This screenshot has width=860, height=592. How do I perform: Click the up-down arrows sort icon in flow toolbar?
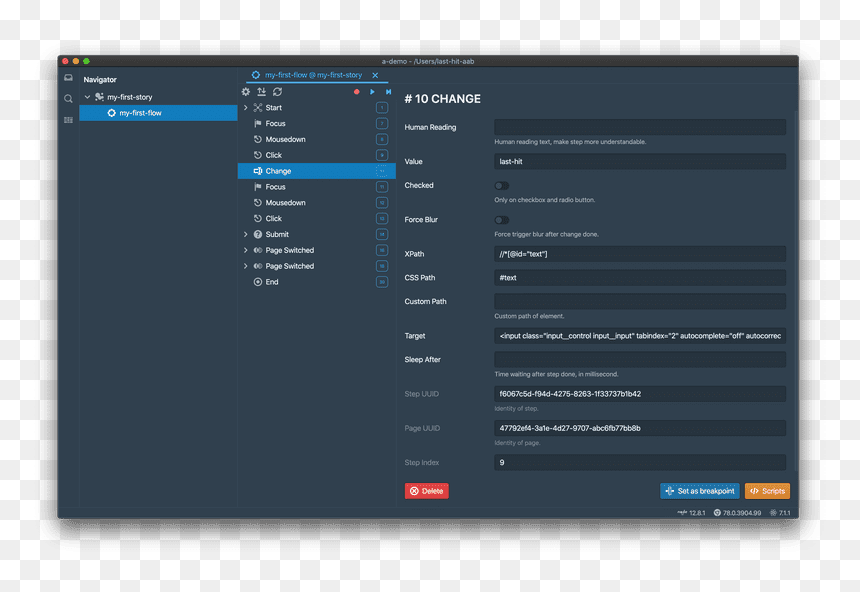262,92
